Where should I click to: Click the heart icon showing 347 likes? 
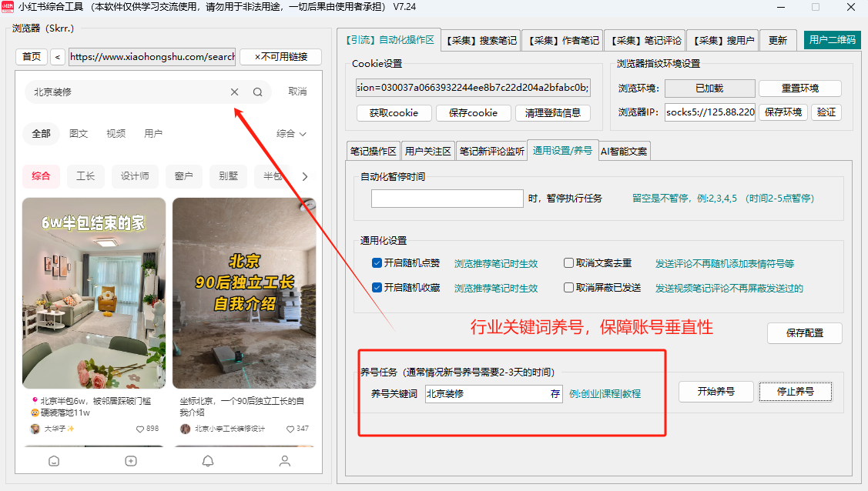[290, 429]
